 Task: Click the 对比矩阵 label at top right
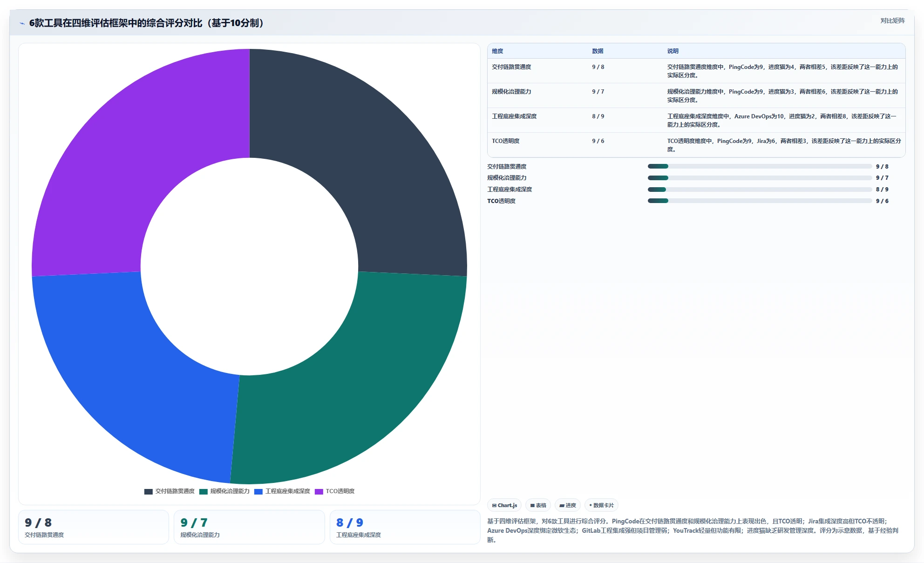[892, 20]
